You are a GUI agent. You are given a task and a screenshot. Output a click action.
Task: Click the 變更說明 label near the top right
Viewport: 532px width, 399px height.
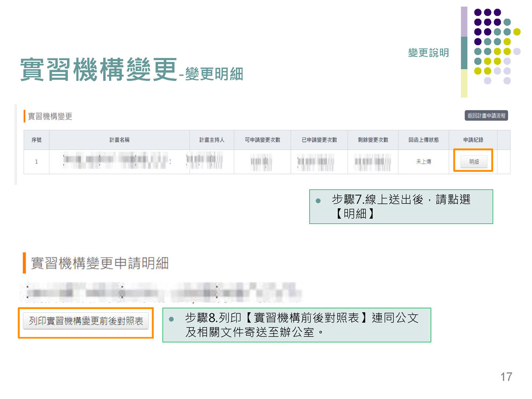(x=428, y=53)
